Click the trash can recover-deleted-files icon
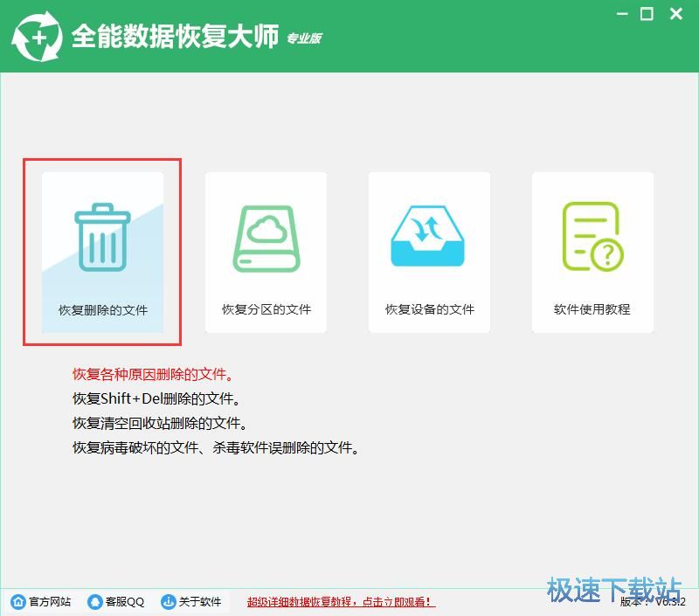Image resolution: width=699 pixels, height=616 pixels. 102,237
